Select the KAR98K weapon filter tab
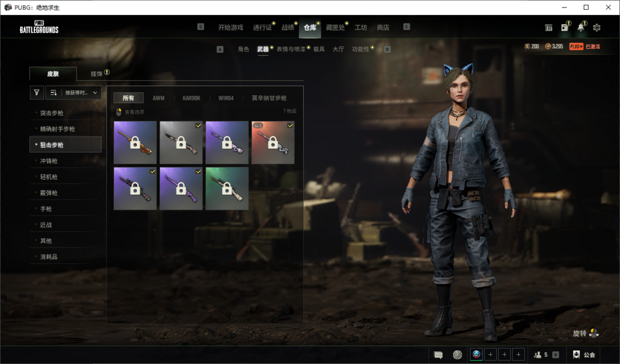 [191, 98]
